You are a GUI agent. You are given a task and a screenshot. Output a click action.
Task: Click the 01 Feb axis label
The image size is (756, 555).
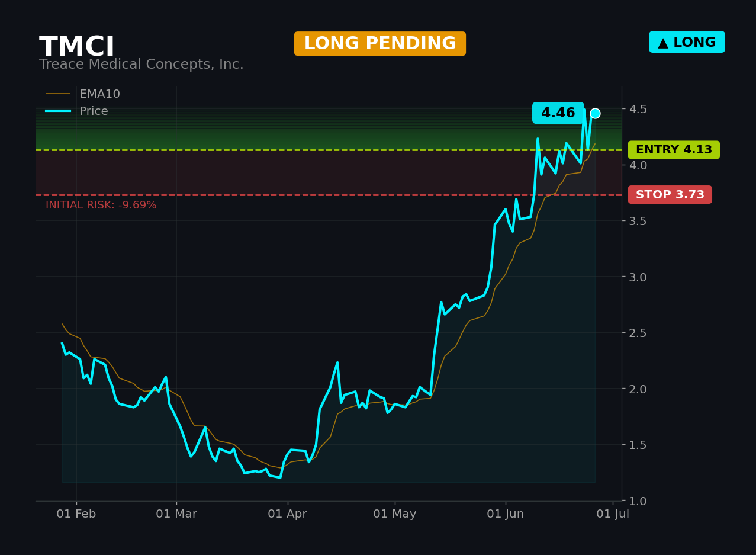point(76,514)
